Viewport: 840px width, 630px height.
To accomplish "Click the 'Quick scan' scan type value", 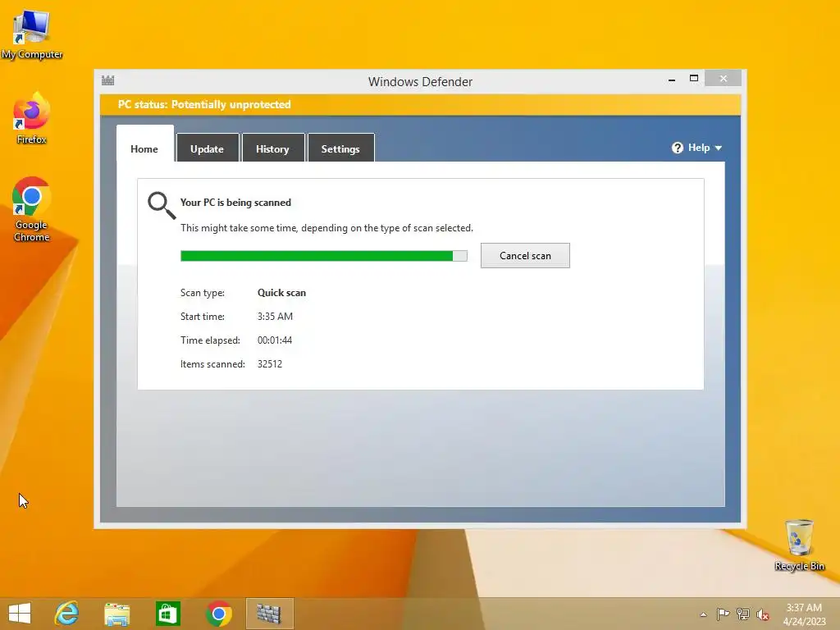I will pyautogui.click(x=282, y=293).
